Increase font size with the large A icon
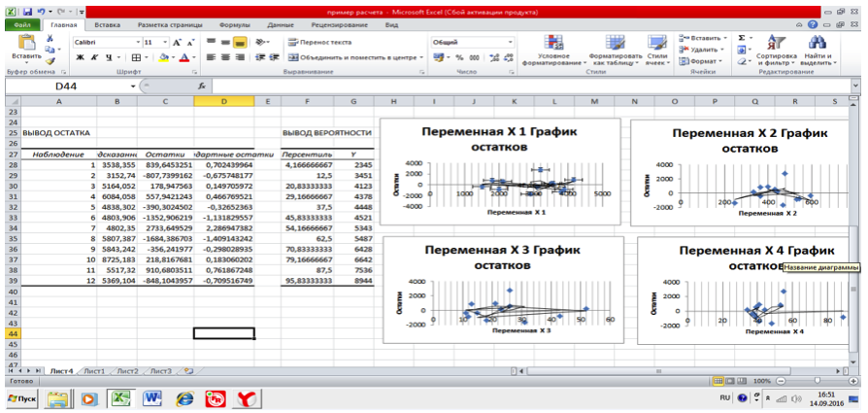 tap(178, 43)
